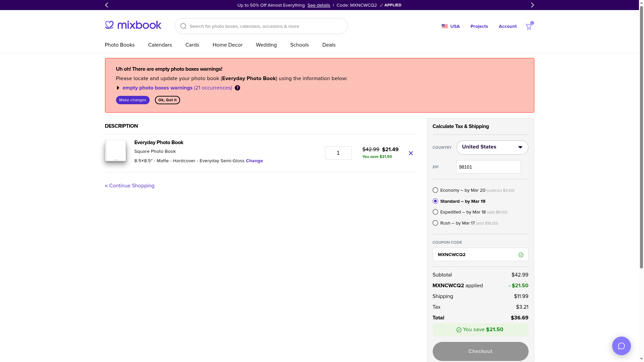Click the Make changes button
The width and height of the screenshot is (644, 362).
point(132,100)
